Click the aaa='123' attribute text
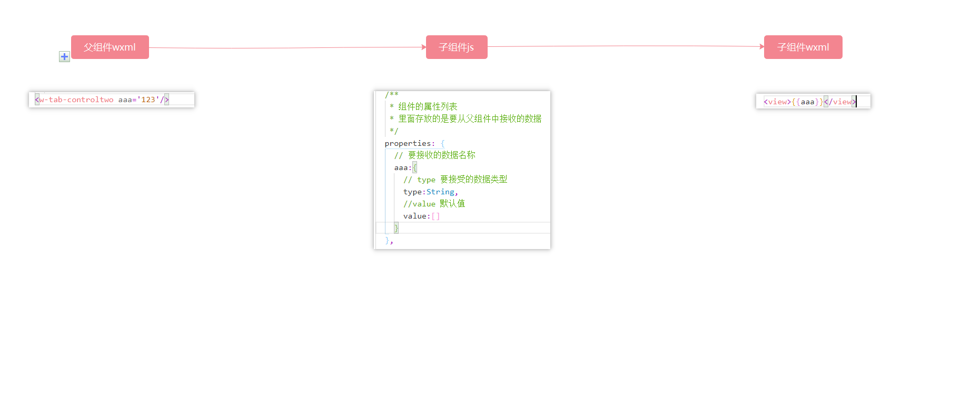The image size is (980, 406). [138, 100]
